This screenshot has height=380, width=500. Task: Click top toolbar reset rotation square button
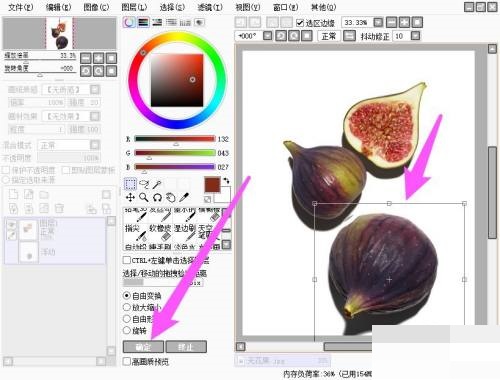[306, 36]
